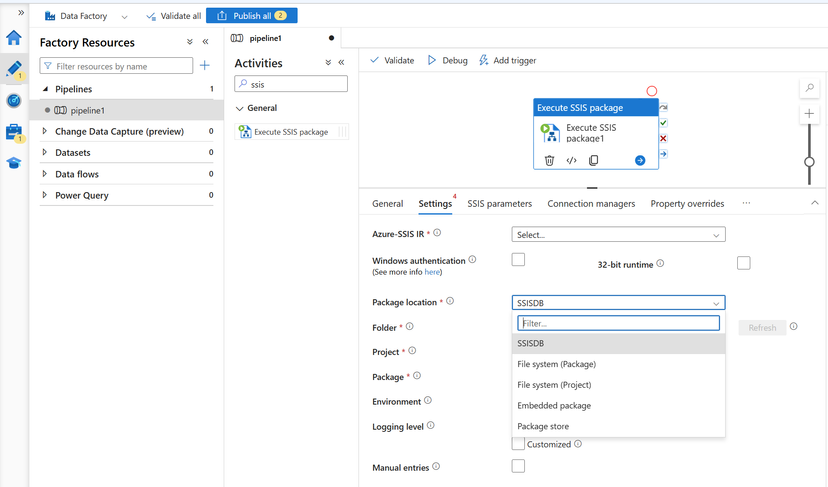Viewport: 828px width, 487px height.
Task: Collapse the Pipelines tree node
Action: coord(45,89)
